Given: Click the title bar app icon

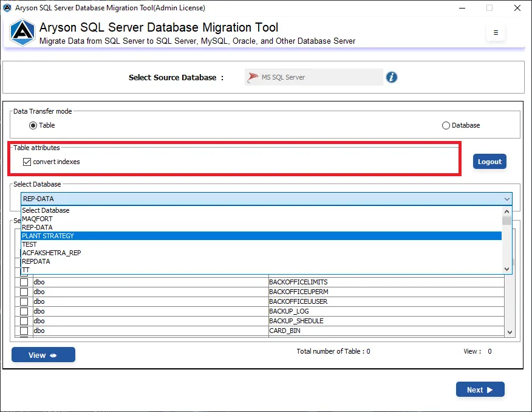Looking at the screenshot, I should (7, 8).
